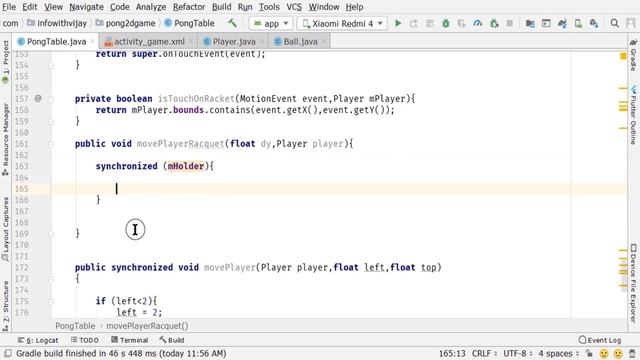Viewport: 640px width, 360px height.
Task: Open the Navigate menu
Action: [86, 7]
